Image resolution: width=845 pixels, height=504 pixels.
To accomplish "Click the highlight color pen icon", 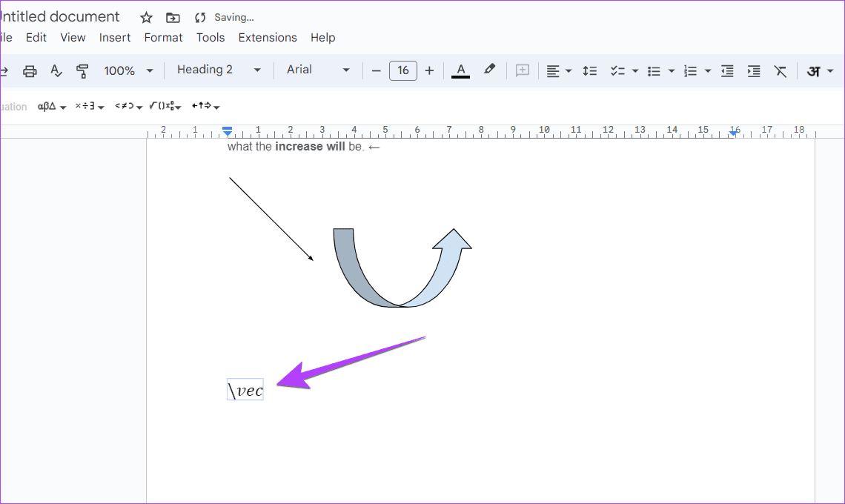I will point(489,70).
